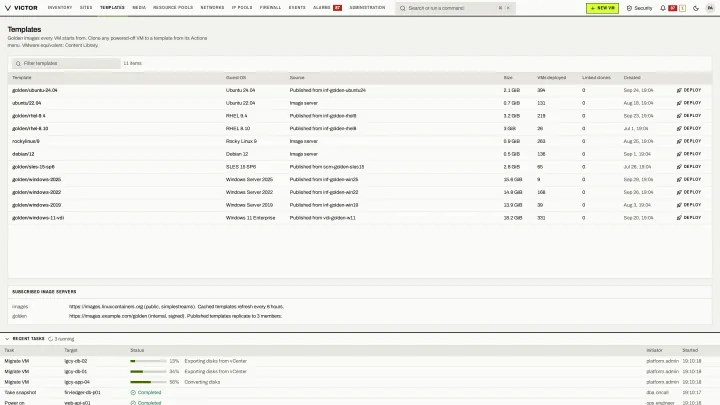Focus the Search or run a command field
720x405 pixels.
456,8
